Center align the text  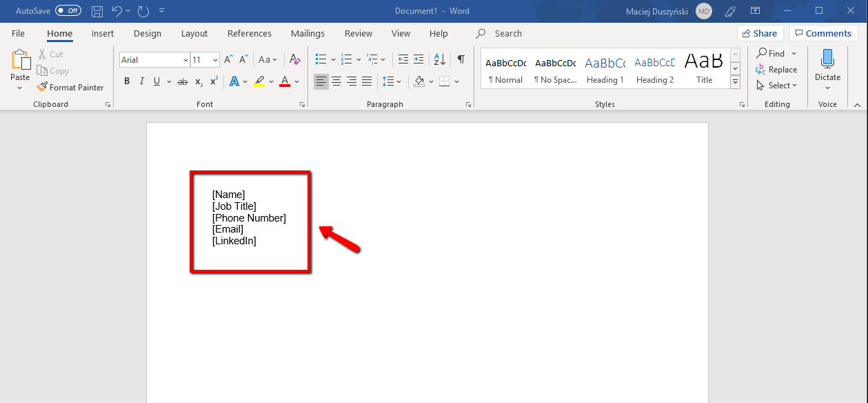336,81
